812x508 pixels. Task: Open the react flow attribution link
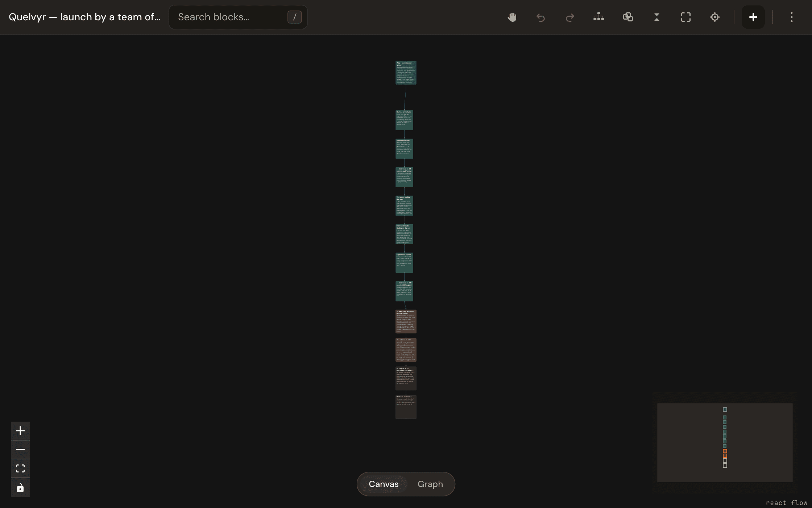tap(787, 503)
